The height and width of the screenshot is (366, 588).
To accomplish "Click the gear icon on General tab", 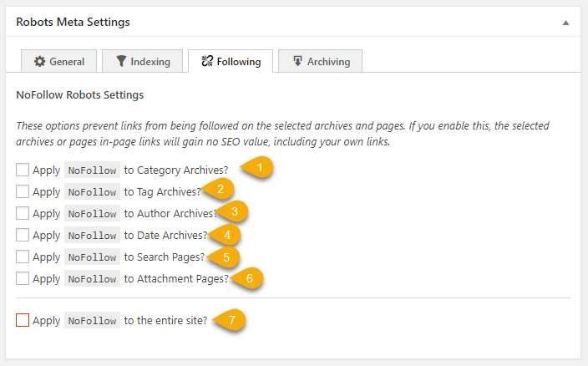I will 39,62.
